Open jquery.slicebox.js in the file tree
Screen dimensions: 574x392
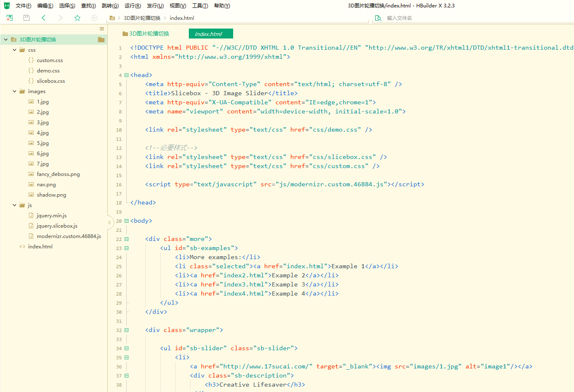coord(57,226)
